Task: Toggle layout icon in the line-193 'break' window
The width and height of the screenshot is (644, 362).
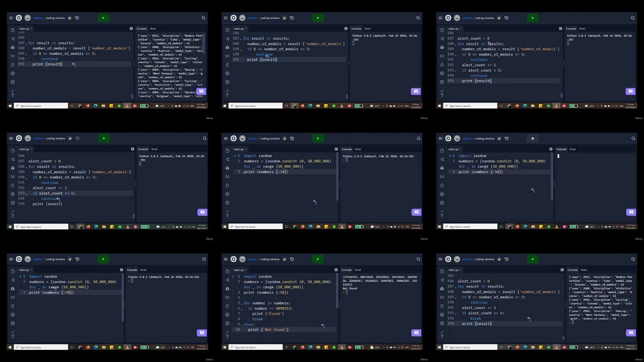Action: click(562, 270)
